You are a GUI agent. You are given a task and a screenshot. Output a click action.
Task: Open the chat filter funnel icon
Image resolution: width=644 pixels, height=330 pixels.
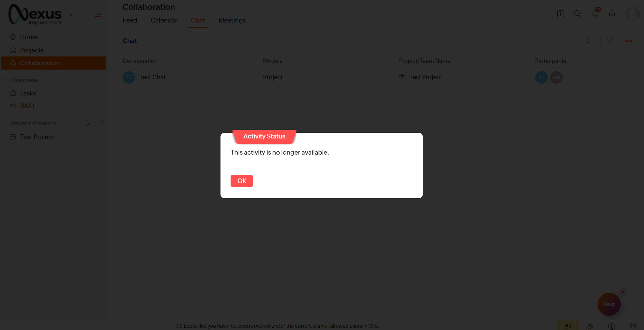[x=609, y=41]
